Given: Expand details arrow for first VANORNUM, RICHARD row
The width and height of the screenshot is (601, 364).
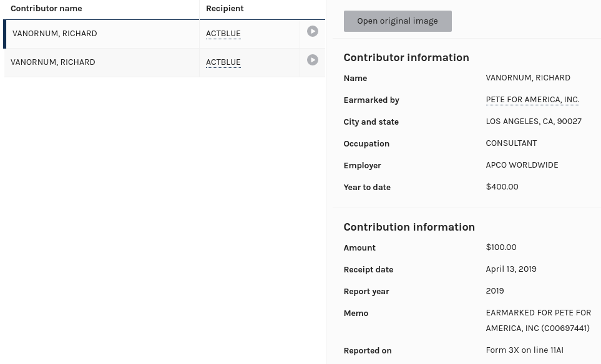Looking at the screenshot, I should 313,31.
